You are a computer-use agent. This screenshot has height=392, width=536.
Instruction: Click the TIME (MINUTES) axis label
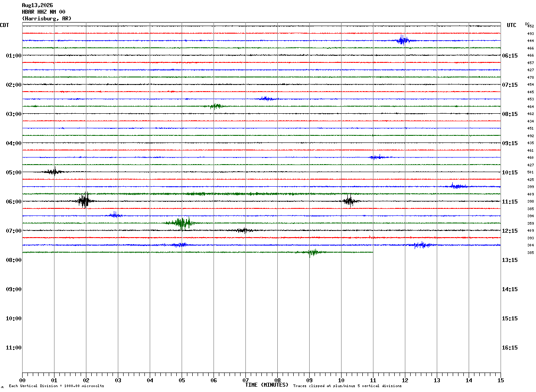pyautogui.click(x=267, y=385)
